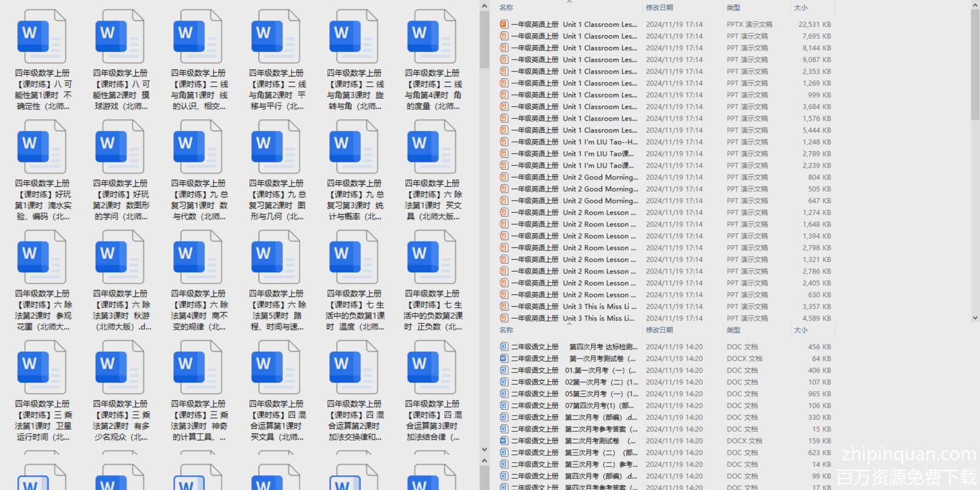Click the 名称 column header in the lower list
The image size is (980, 490).
pos(506,330)
